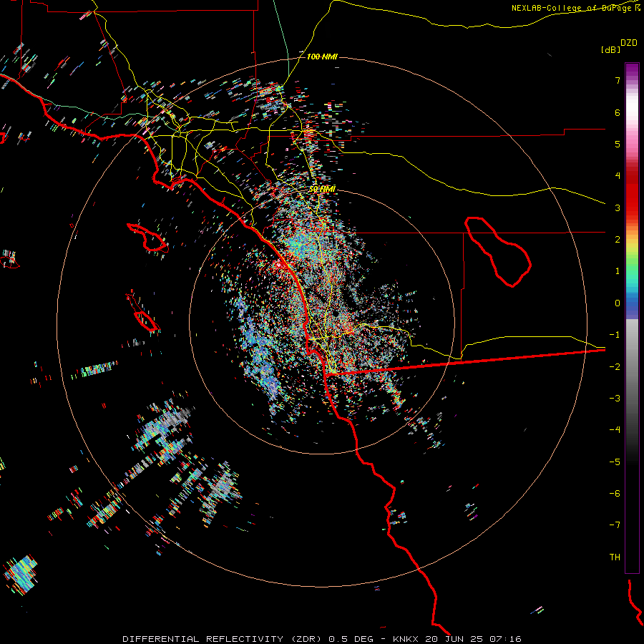Image resolution: width=644 pixels, height=644 pixels.
Task: Click the 0 scale value
Action: pos(618,303)
